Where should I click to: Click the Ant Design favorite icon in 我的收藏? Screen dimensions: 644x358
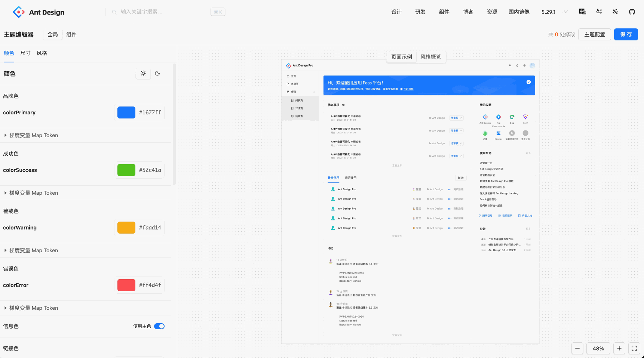(x=485, y=117)
